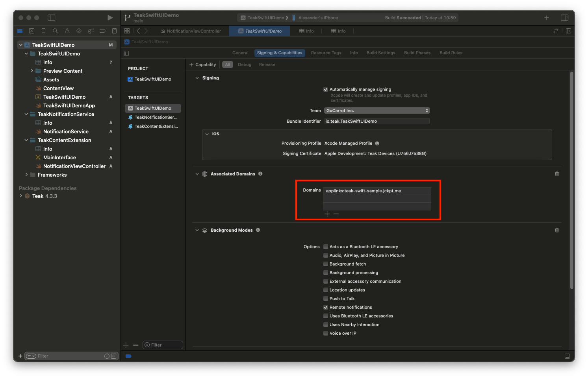Enable Audio, AirPlay, and Picture in Picture
This screenshot has height=378, width=588.
tap(326, 255)
